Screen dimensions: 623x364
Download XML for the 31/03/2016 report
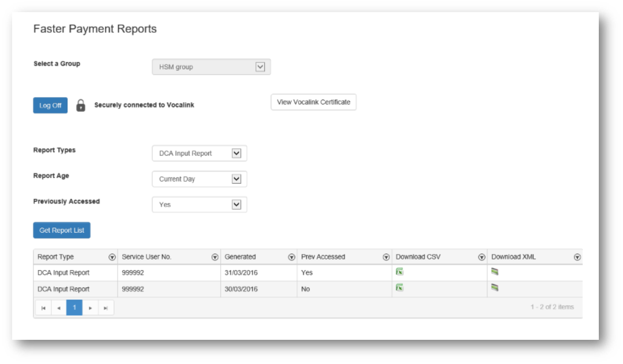pos(494,272)
